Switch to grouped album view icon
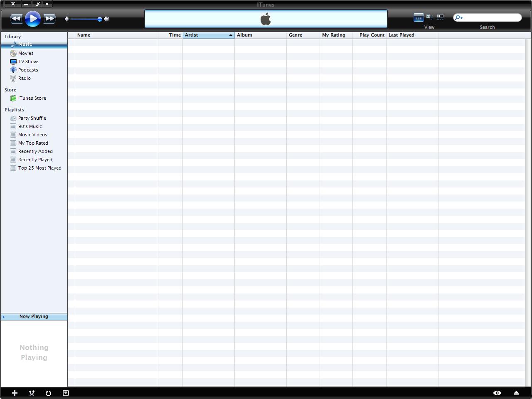The width and height of the screenshot is (532, 399). point(430,17)
